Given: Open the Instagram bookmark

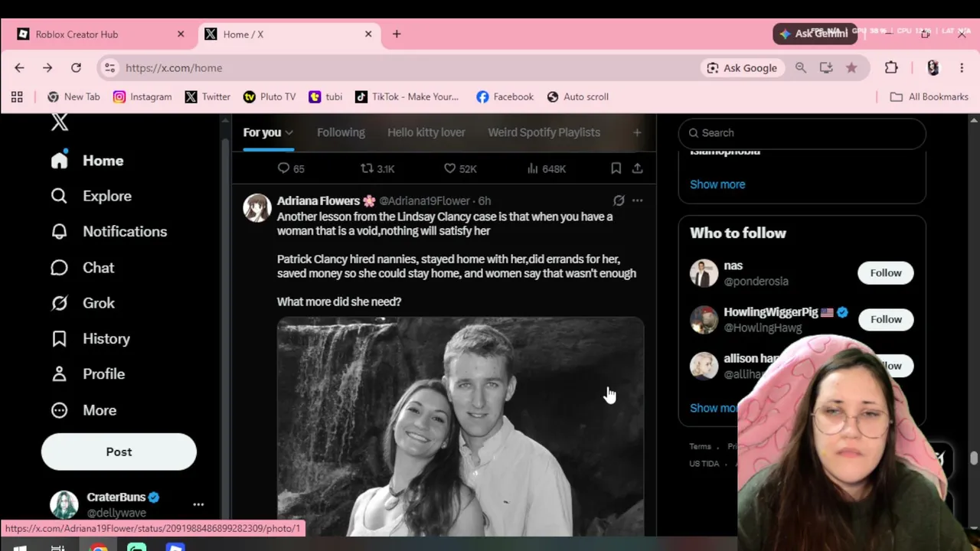Looking at the screenshot, I should coord(142,97).
